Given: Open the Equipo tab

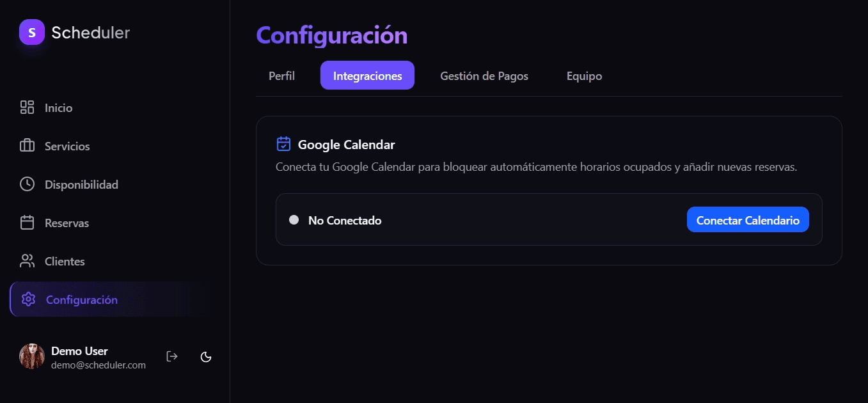Looking at the screenshot, I should 584,76.
